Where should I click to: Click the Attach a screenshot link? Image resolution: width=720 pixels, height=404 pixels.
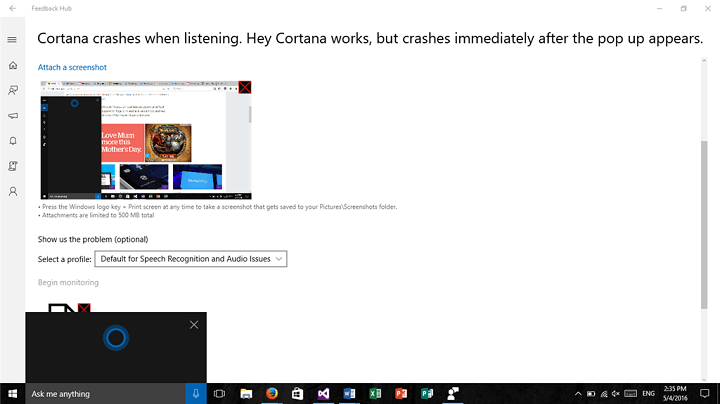72,67
